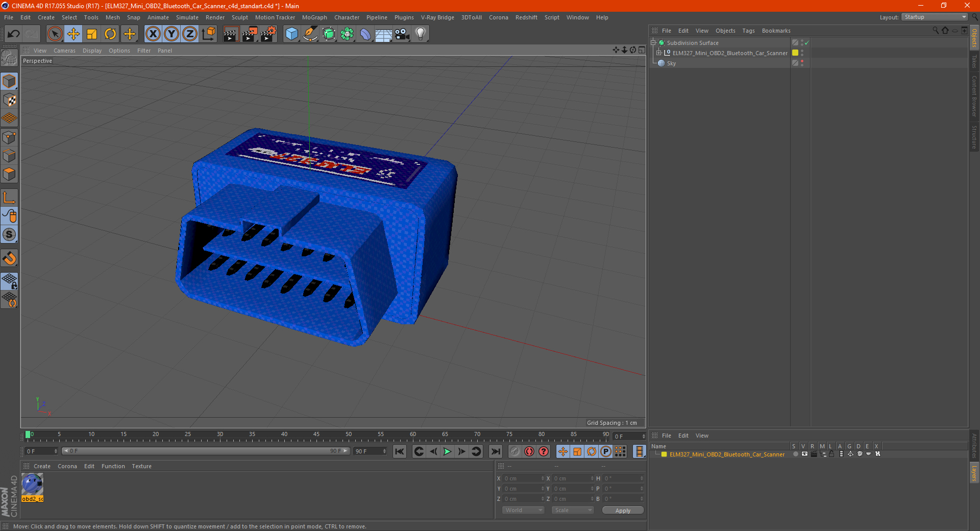Select the Live Selection tool
Viewport: 980px width, 531px height.
[x=55, y=34]
